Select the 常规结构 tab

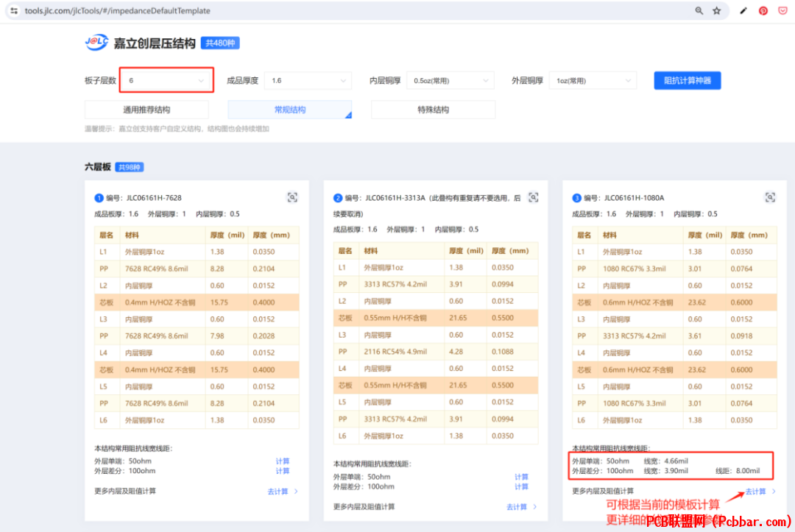pos(290,110)
